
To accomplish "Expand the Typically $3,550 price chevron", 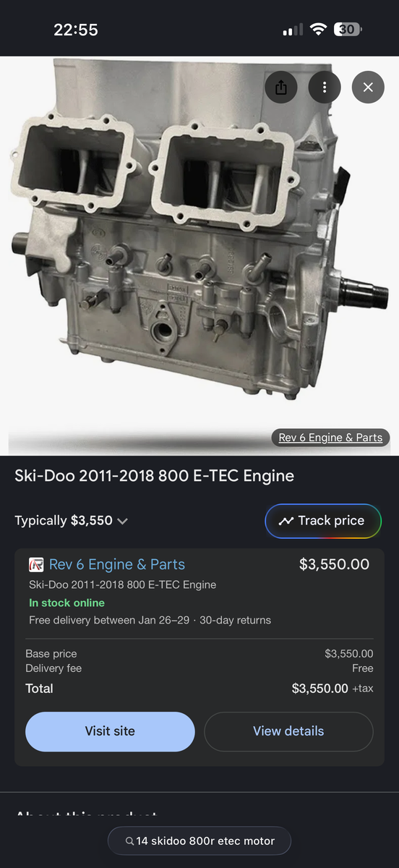I will pos(122,522).
